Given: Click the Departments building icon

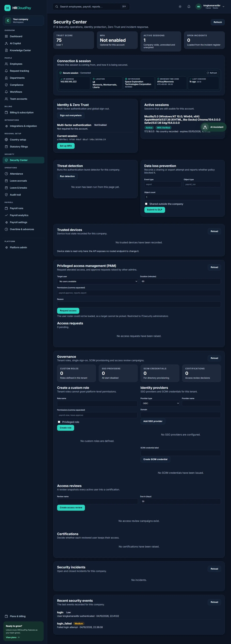Looking at the screenshot, I should coord(6,78).
